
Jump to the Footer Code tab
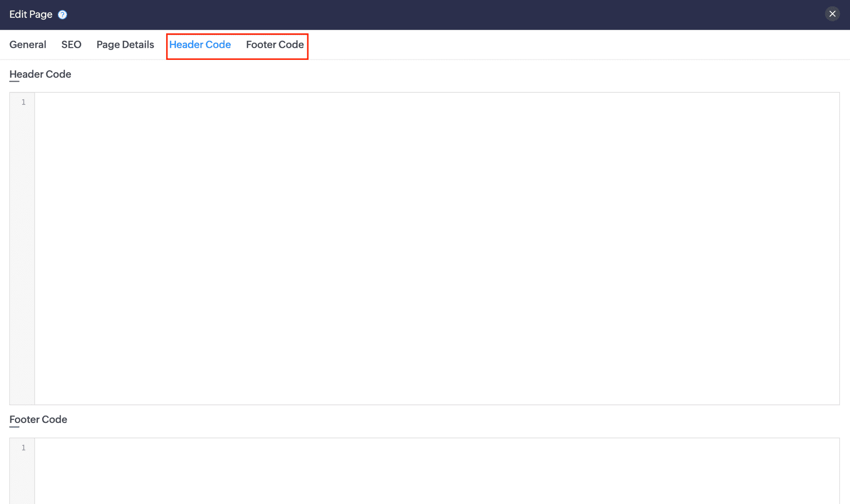[x=275, y=45]
